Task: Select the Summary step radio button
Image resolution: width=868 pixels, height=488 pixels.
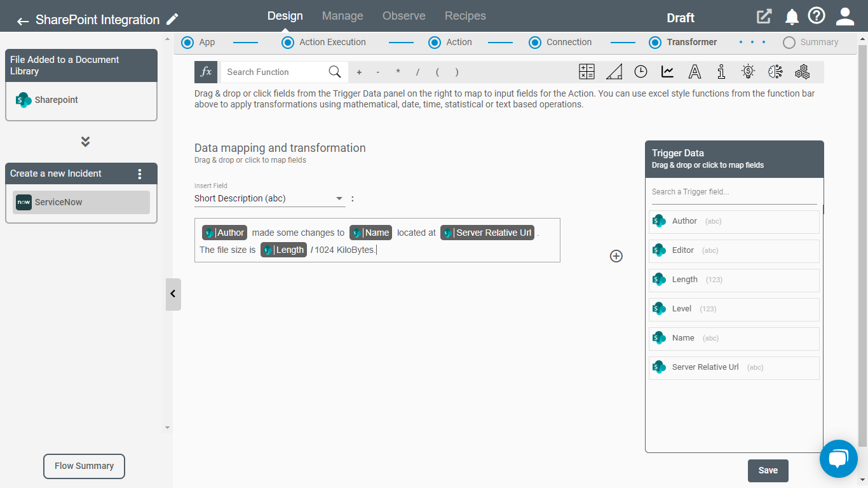Action: coord(789,43)
